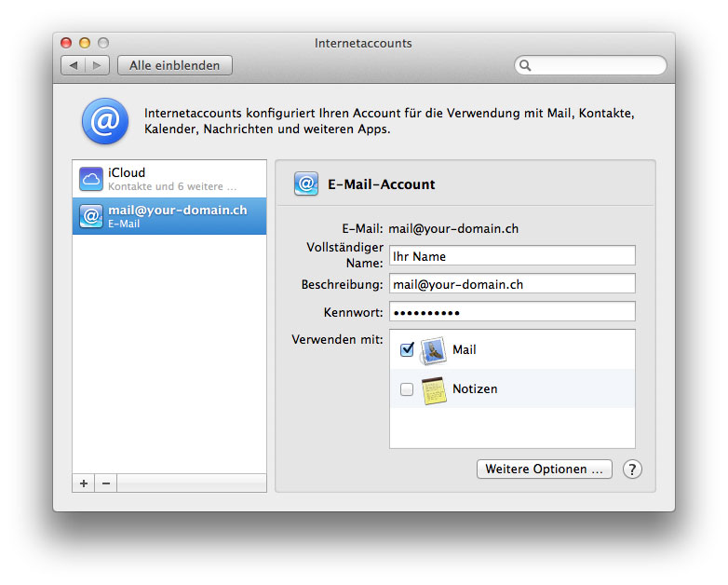This screenshot has height=585, width=728.
Task: Click the @ icon in E-Mail-Account header
Action: tap(306, 184)
